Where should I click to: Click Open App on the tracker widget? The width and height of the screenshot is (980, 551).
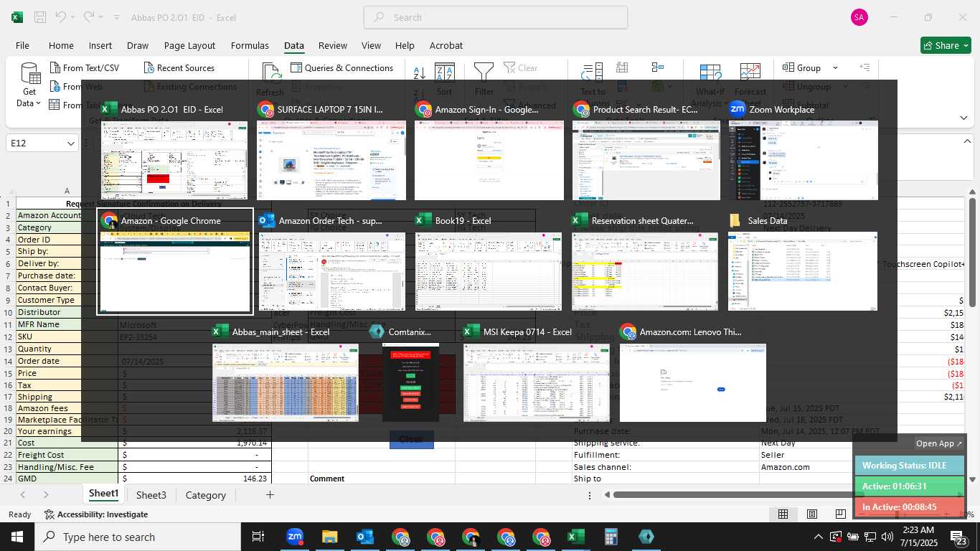point(939,443)
